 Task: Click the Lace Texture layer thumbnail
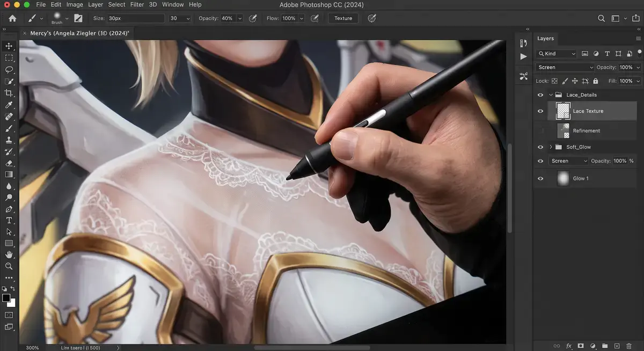click(x=563, y=111)
